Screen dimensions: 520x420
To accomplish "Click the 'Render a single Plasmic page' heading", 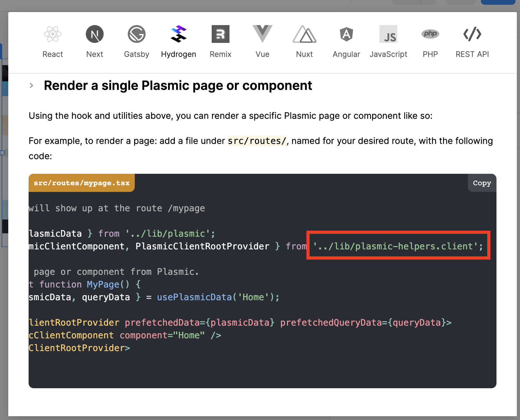I will [178, 85].
